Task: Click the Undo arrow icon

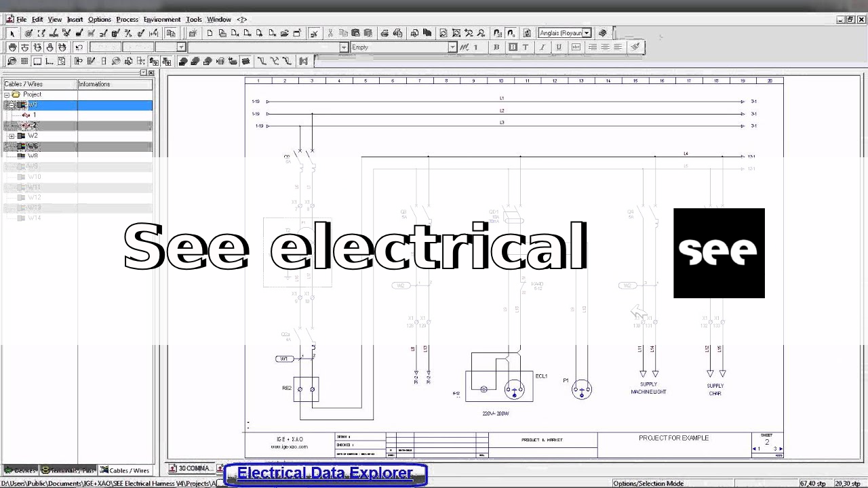Action: 79,47
